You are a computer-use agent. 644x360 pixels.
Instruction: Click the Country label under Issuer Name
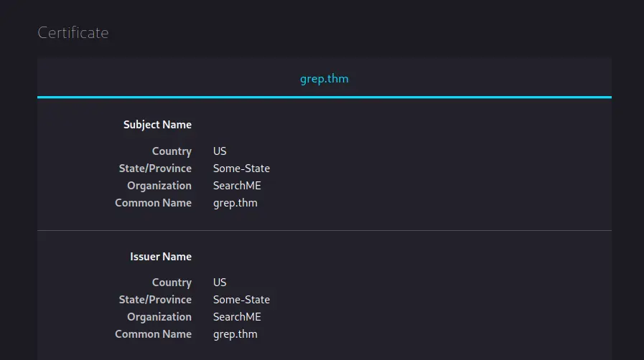(172, 283)
